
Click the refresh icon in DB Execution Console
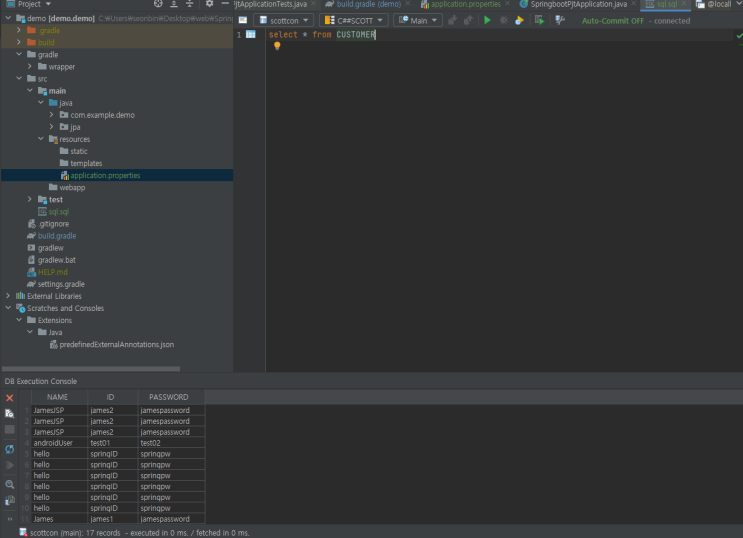pos(9,449)
